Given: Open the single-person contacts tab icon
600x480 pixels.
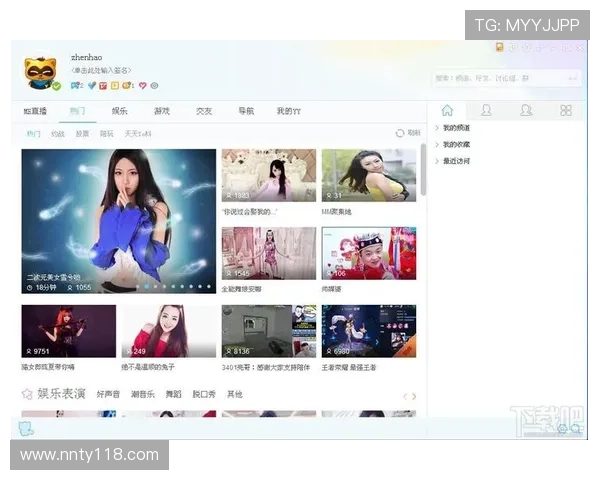Looking at the screenshot, I should [486, 111].
